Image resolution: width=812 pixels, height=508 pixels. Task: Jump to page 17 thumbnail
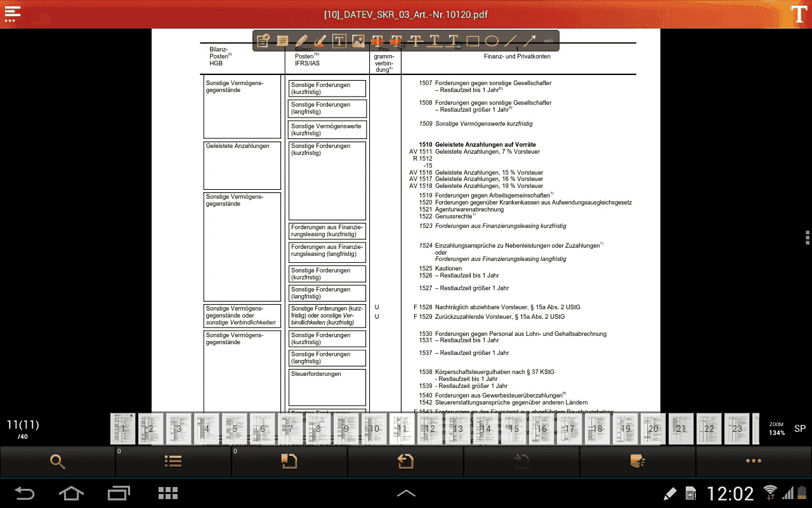click(570, 429)
